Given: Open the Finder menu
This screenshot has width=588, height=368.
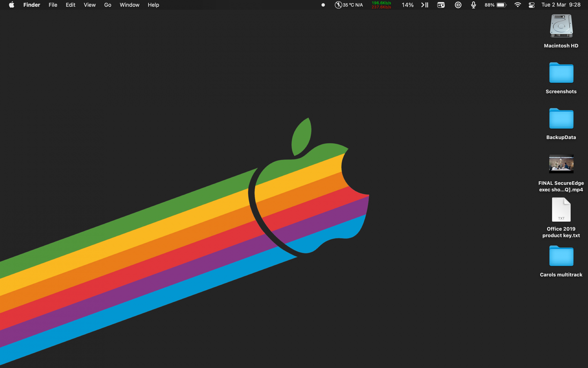Looking at the screenshot, I should coord(32,5).
